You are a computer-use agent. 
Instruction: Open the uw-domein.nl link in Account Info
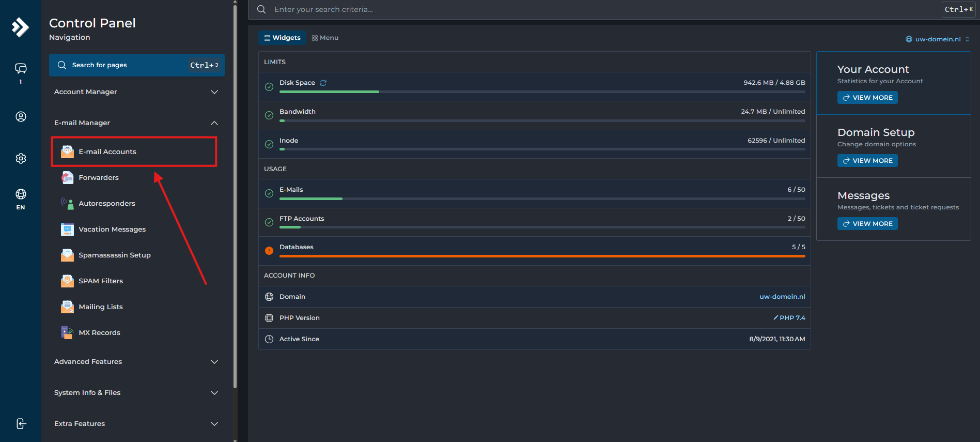pos(782,297)
